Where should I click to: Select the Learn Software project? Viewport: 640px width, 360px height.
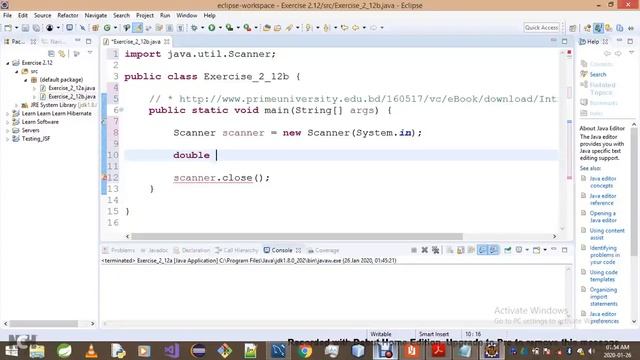tap(40, 122)
